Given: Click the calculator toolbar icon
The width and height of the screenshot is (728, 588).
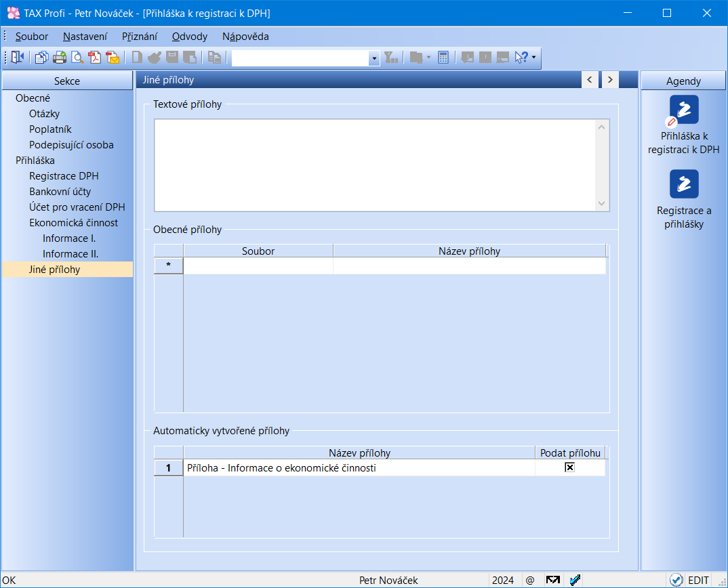Looking at the screenshot, I should 443,58.
